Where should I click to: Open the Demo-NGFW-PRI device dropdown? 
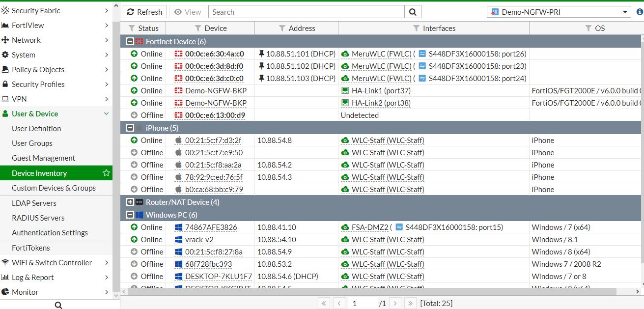coord(559,12)
